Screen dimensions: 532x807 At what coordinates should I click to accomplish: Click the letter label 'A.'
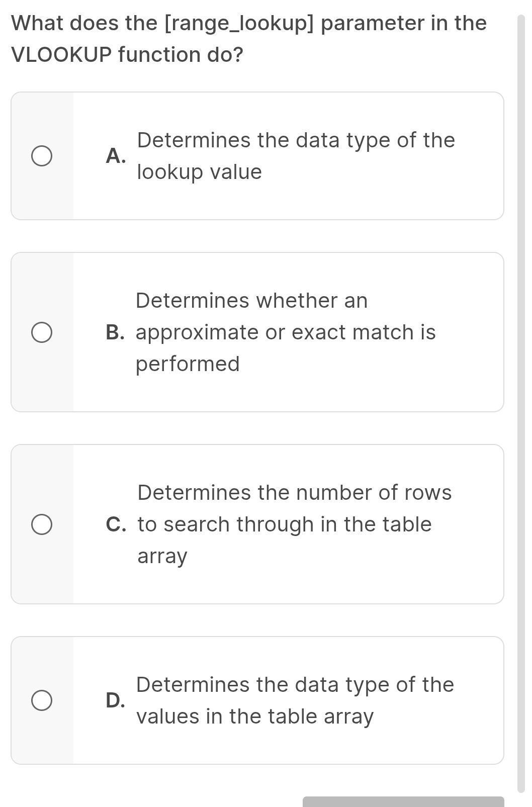point(116,156)
